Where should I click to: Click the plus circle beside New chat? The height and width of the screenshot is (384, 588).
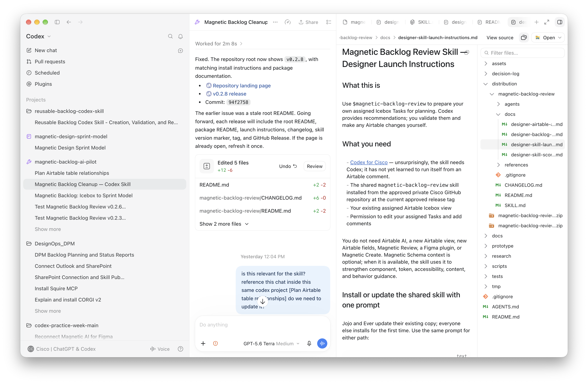[x=181, y=51]
